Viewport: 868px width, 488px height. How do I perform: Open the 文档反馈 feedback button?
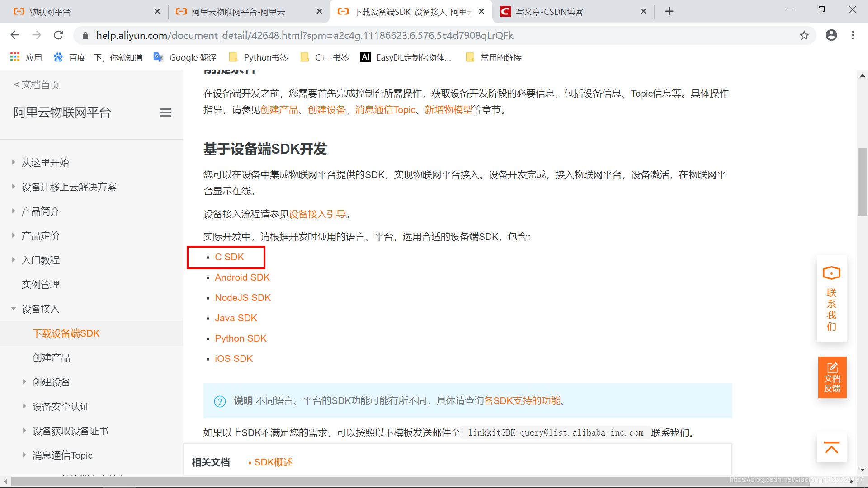832,377
